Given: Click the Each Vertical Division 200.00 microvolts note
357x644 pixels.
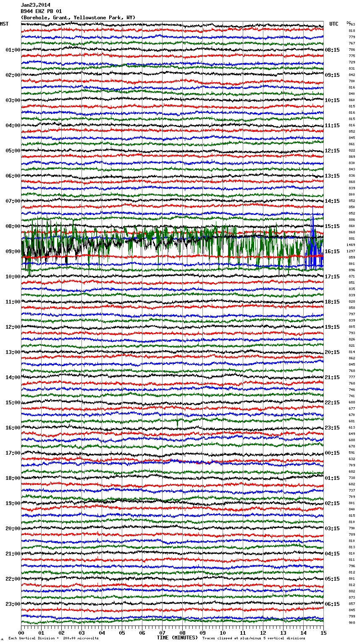Looking at the screenshot, I should point(53,638).
